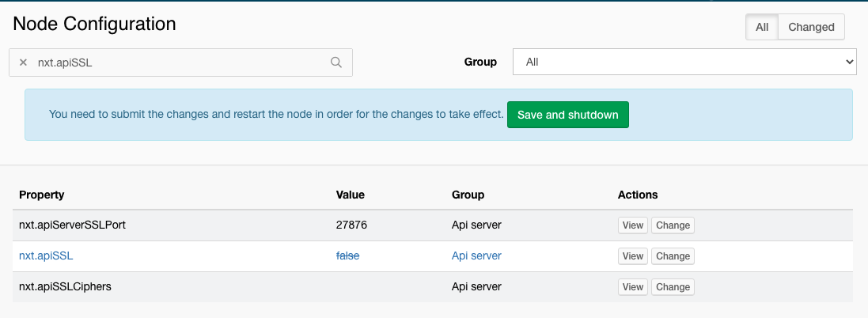Click the nxt.apiSSL property name
This screenshot has height=318, width=868.
(x=46, y=256)
